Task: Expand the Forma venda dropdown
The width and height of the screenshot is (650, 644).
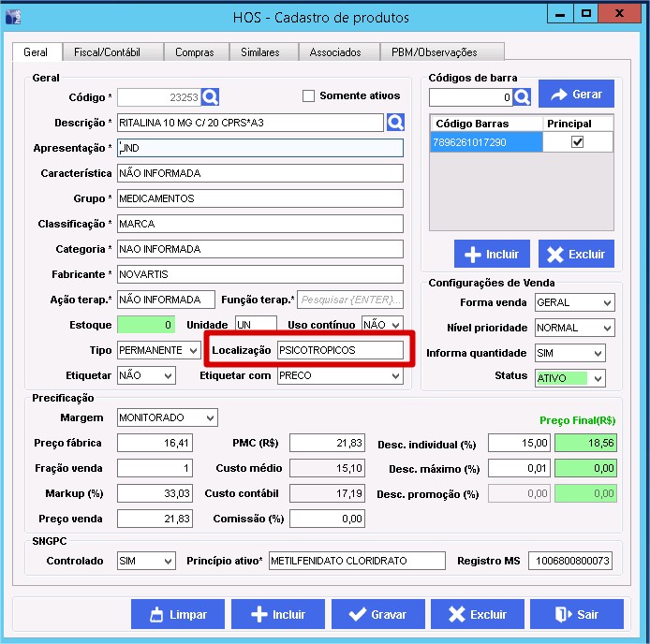Action: (606, 303)
